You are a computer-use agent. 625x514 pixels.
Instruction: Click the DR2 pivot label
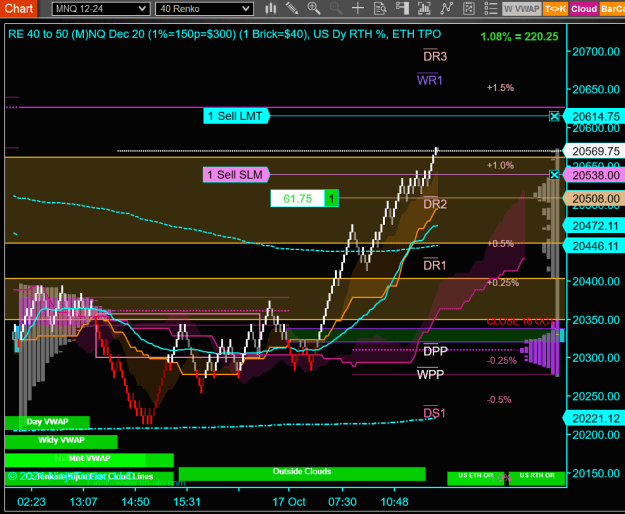435,204
